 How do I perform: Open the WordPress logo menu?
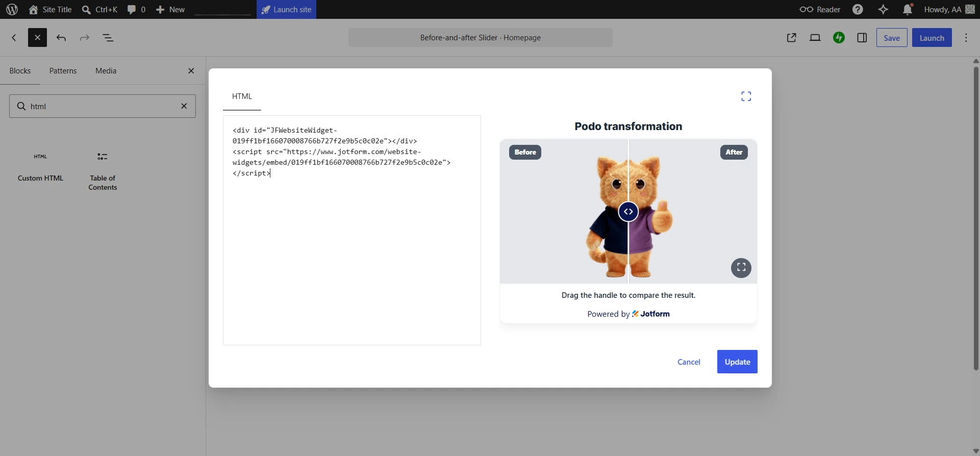coord(12,9)
